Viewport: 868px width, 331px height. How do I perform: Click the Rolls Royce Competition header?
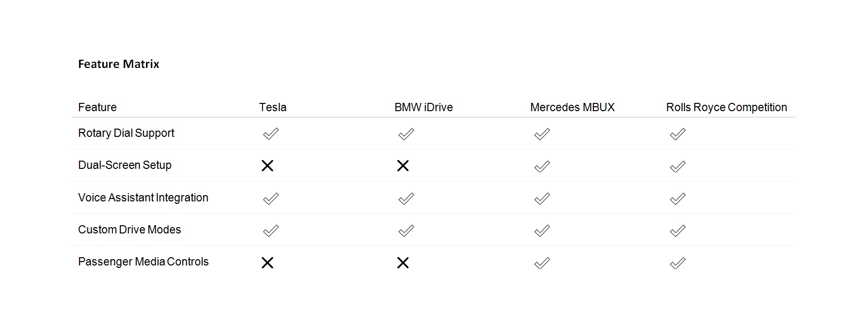click(726, 107)
